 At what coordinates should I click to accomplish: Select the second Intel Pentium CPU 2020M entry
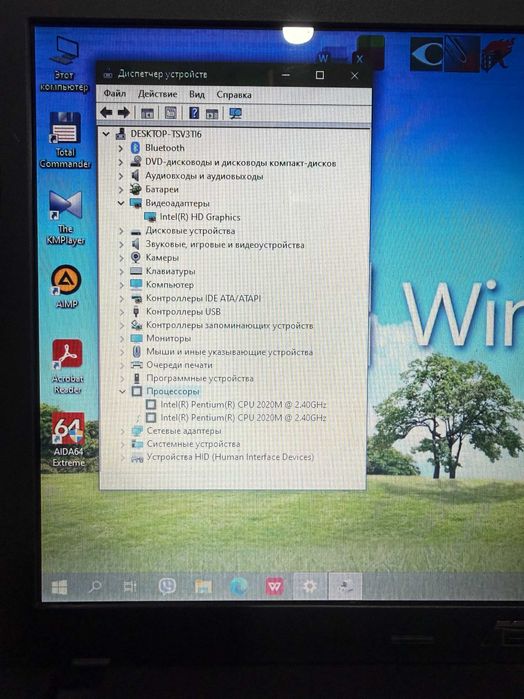[x=243, y=417]
